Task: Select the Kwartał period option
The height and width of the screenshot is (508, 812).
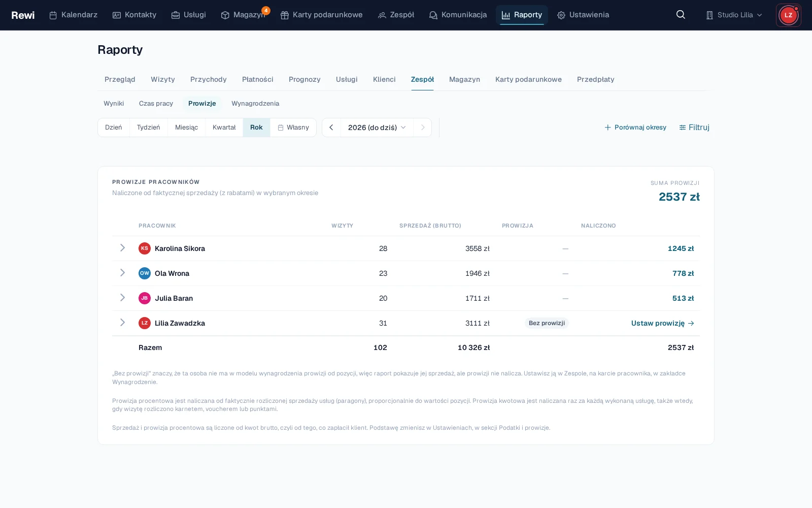Action: click(224, 128)
